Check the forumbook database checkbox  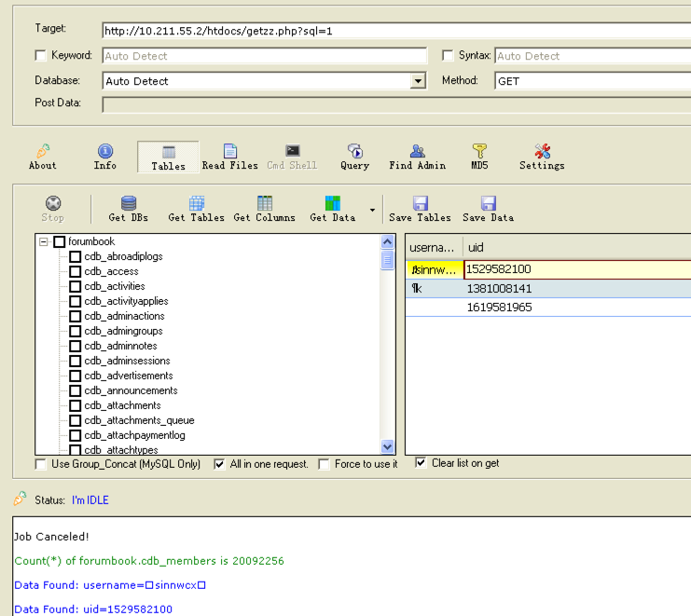(x=60, y=241)
